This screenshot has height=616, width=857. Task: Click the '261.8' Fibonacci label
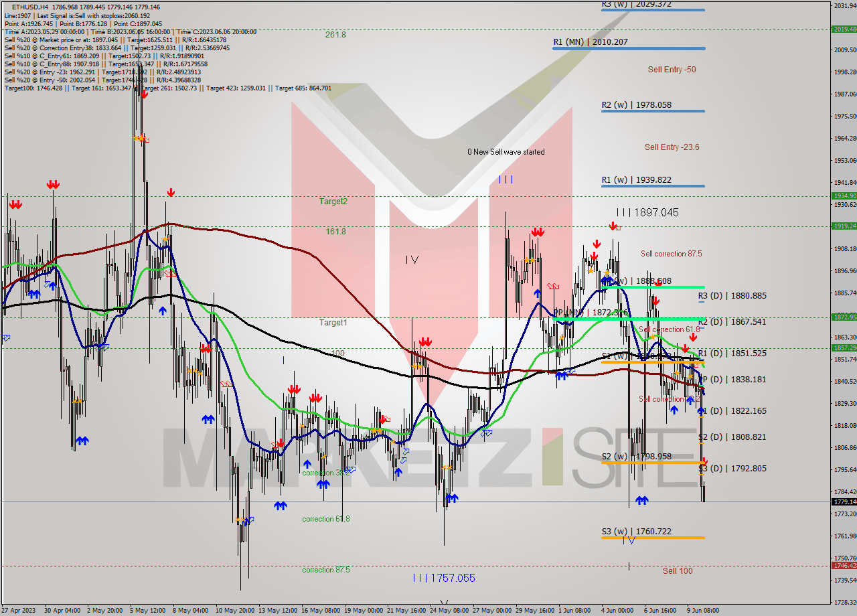pos(335,35)
